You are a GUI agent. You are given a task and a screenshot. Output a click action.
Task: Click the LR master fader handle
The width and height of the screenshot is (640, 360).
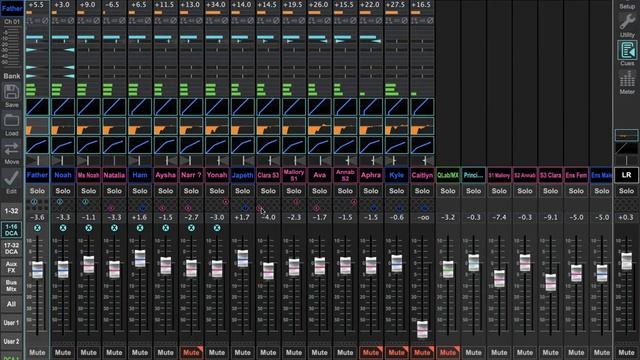627,261
